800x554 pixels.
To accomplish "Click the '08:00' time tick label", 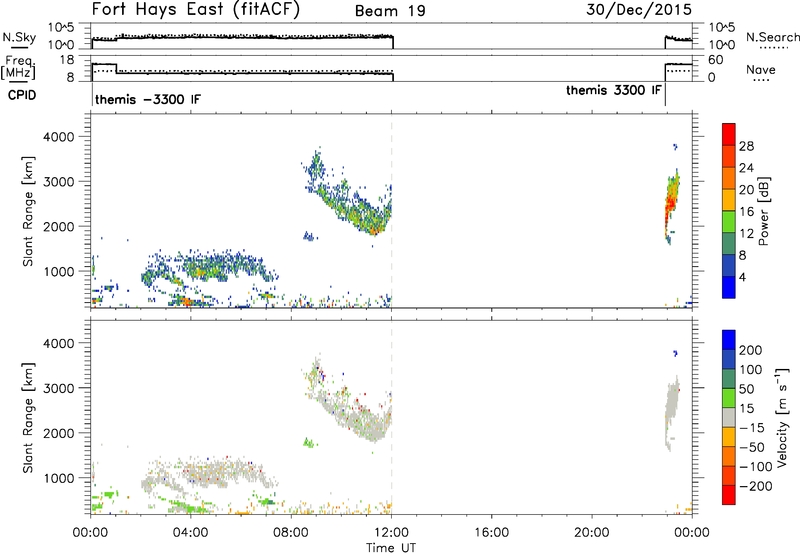I will 291,533.
